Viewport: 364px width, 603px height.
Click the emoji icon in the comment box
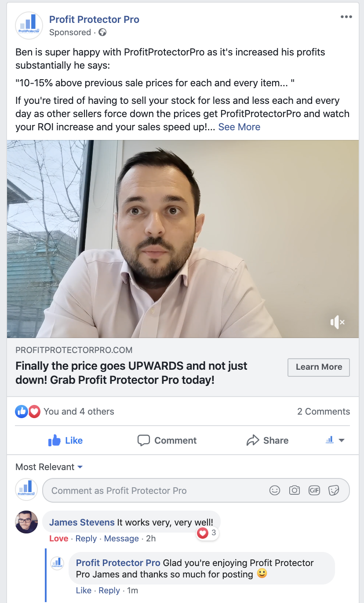pyautogui.click(x=275, y=490)
